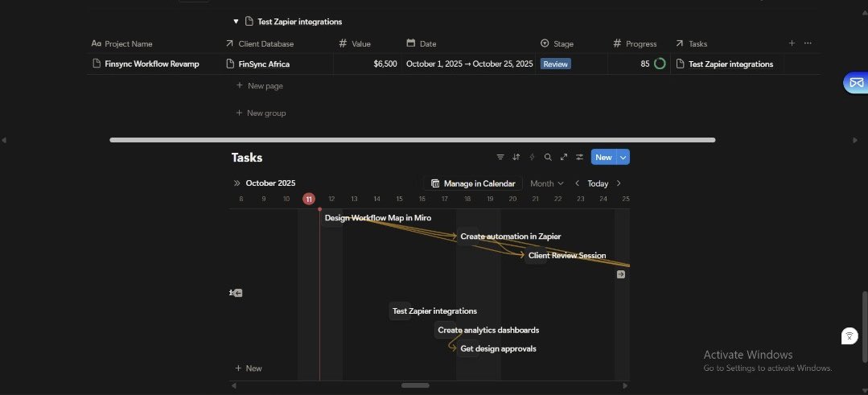The width and height of the screenshot is (868, 395).
Task: Open Tasks database as full page
Action: point(564,157)
